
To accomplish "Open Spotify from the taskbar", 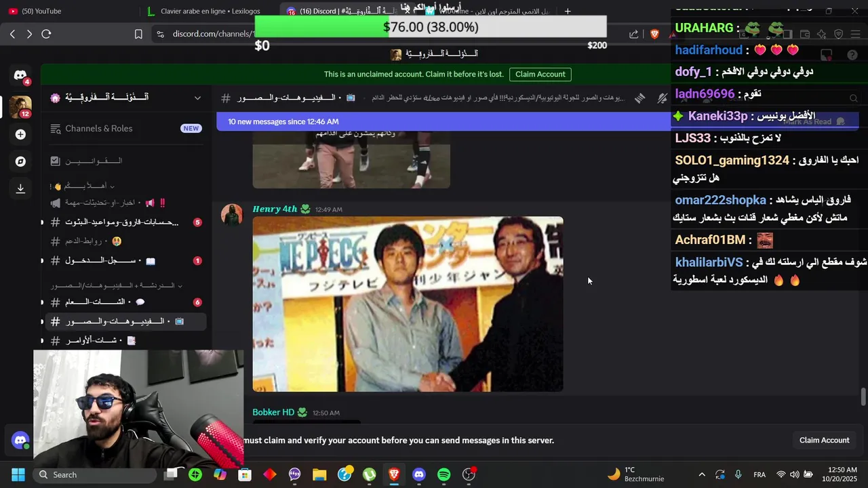I will (x=444, y=474).
